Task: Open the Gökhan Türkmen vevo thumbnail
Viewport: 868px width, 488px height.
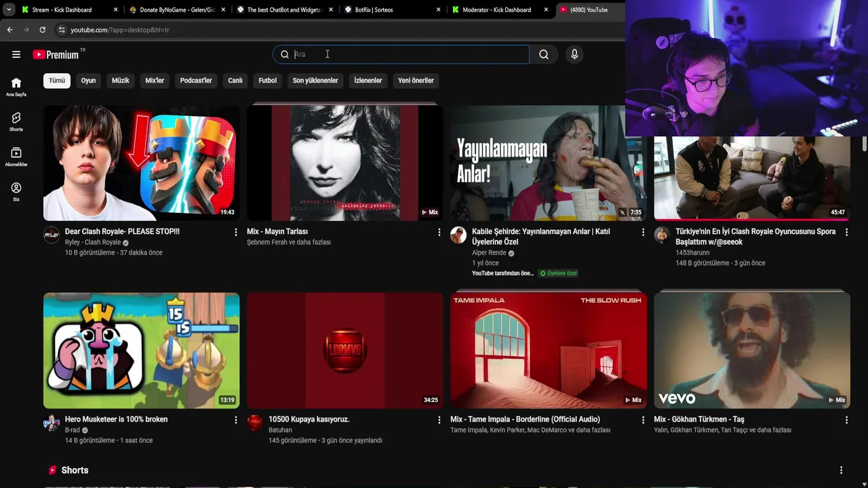Action: [x=751, y=350]
